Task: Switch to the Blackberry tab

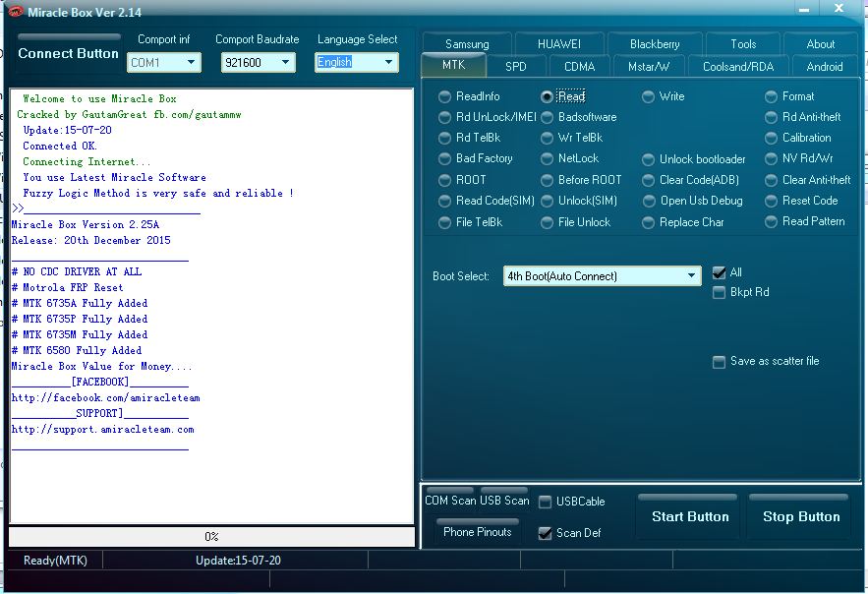Action: click(655, 43)
